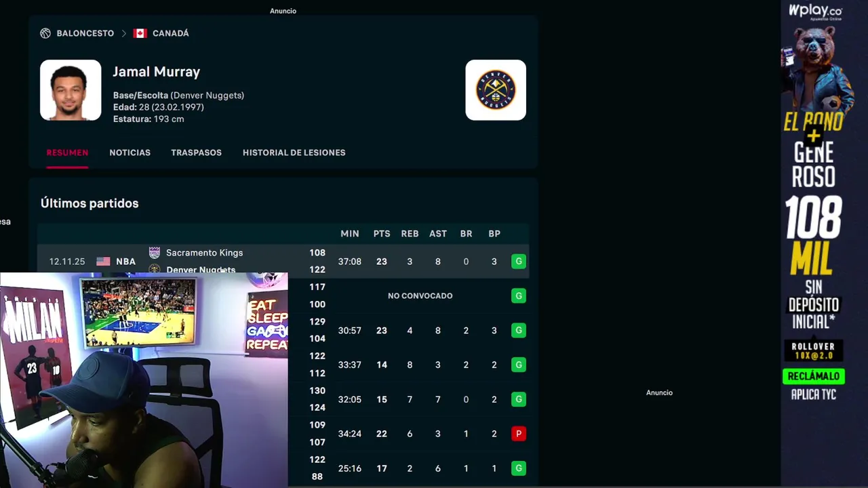The width and height of the screenshot is (868, 488).
Task: Open the Denver Nuggets team logo
Action: [496, 90]
